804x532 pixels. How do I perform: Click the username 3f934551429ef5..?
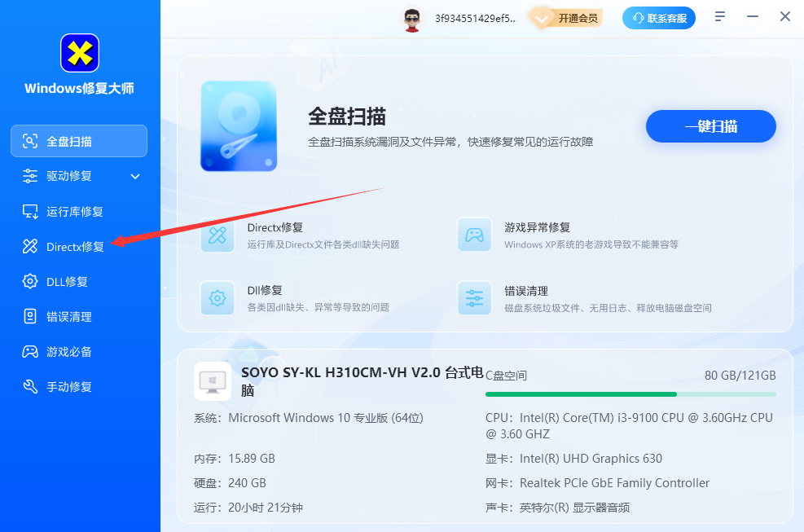click(x=476, y=19)
